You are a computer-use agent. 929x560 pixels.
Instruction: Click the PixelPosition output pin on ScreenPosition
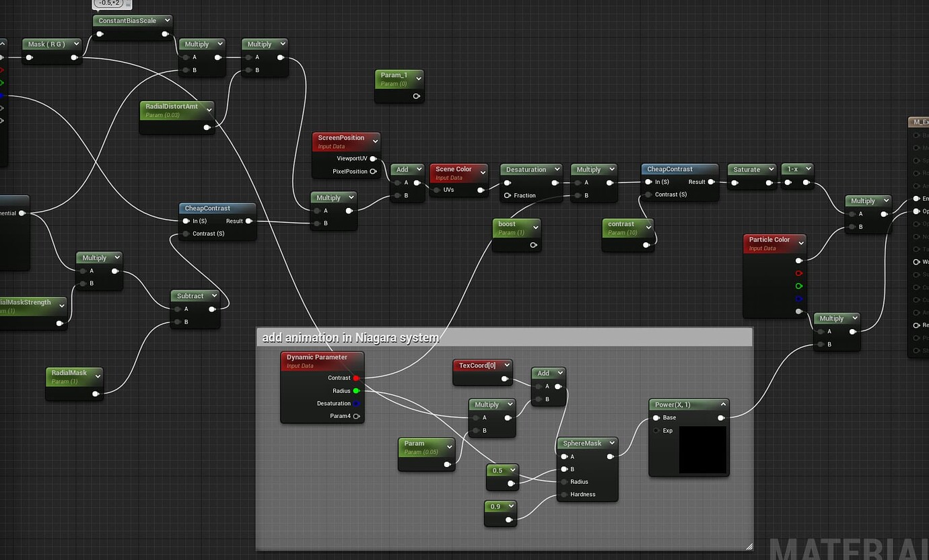(373, 172)
